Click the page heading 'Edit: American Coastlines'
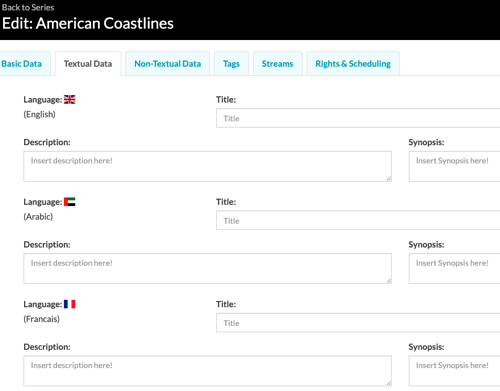500x391 pixels. (88, 23)
